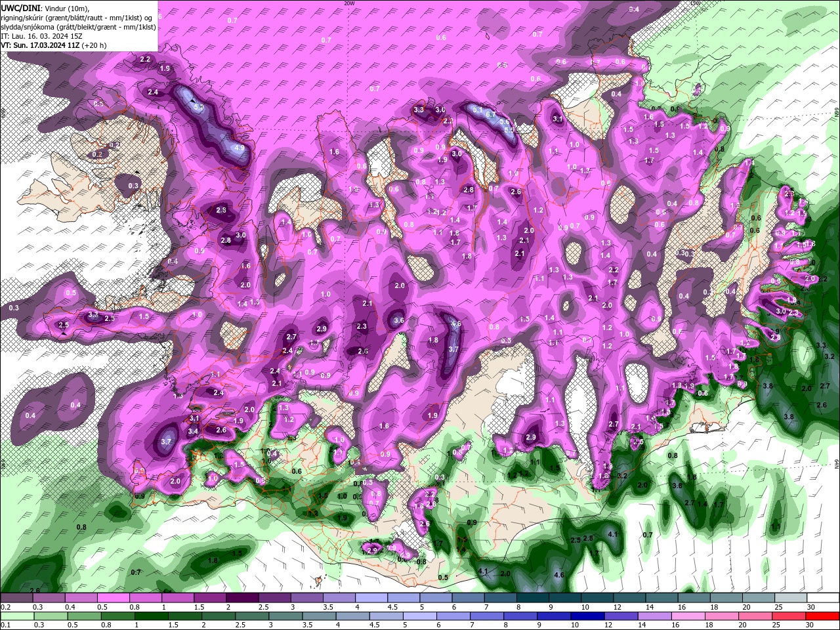This screenshot has width=840, height=630.
Task: Click the 0.8 label under the lower legend
Action: tap(106, 625)
